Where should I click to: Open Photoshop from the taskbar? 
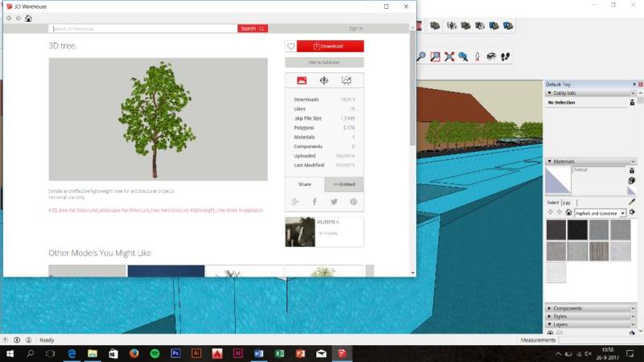coord(175,353)
